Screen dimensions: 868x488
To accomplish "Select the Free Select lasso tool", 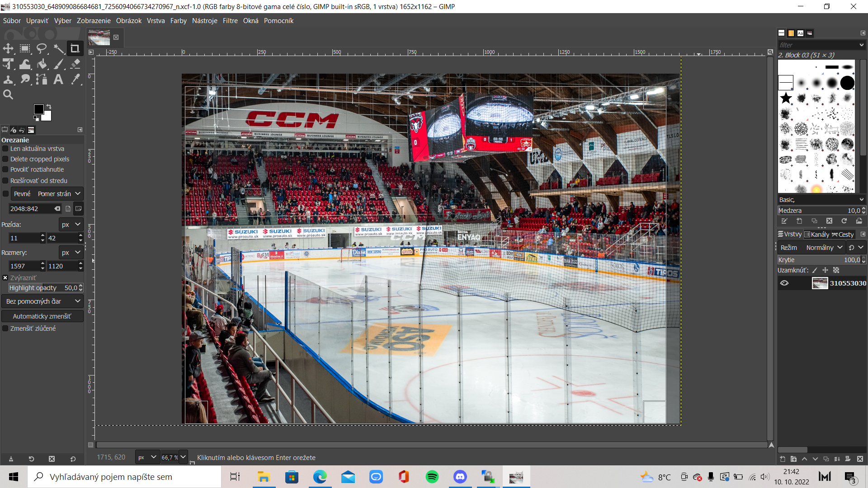I will [42, 48].
